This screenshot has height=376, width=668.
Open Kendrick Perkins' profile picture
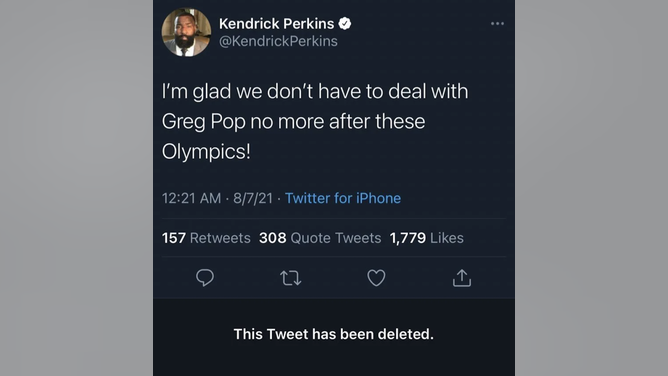186,32
